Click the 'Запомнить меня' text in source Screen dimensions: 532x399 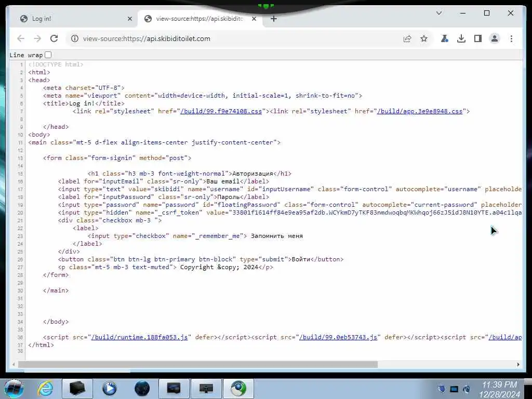(277, 236)
